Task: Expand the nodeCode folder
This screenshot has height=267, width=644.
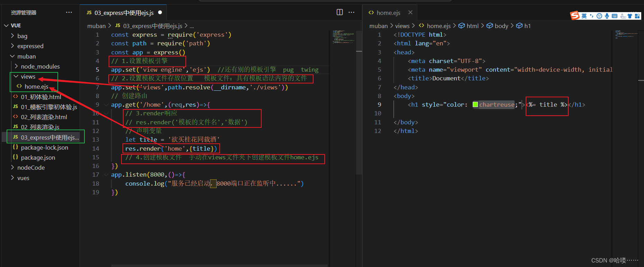Action: coord(13,167)
